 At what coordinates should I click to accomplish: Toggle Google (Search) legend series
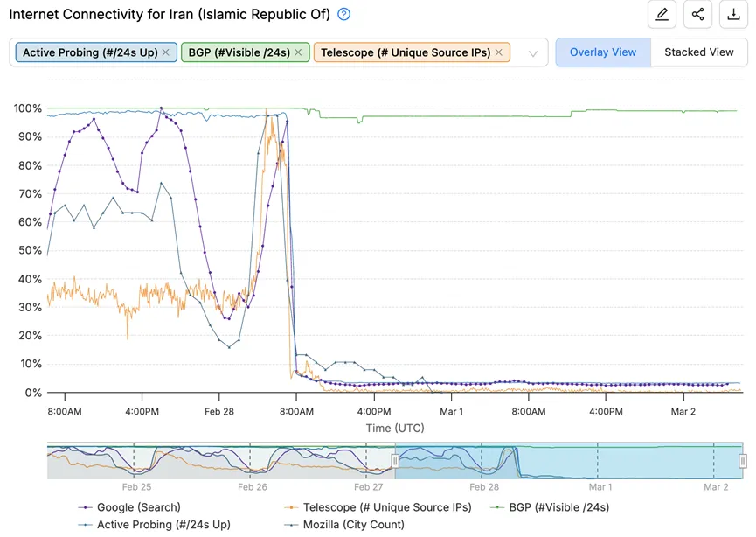pos(139,507)
